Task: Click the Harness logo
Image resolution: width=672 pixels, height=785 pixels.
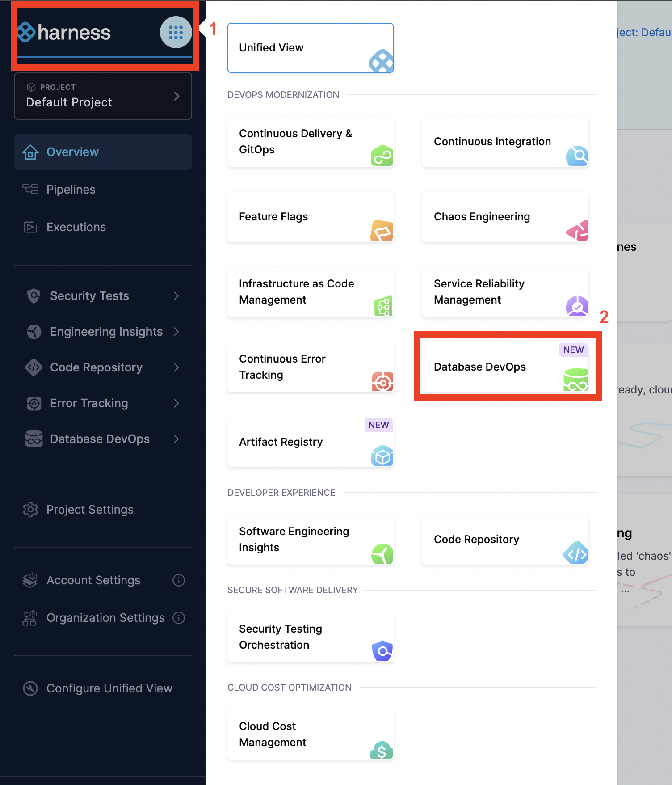Action: click(x=65, y=32)
